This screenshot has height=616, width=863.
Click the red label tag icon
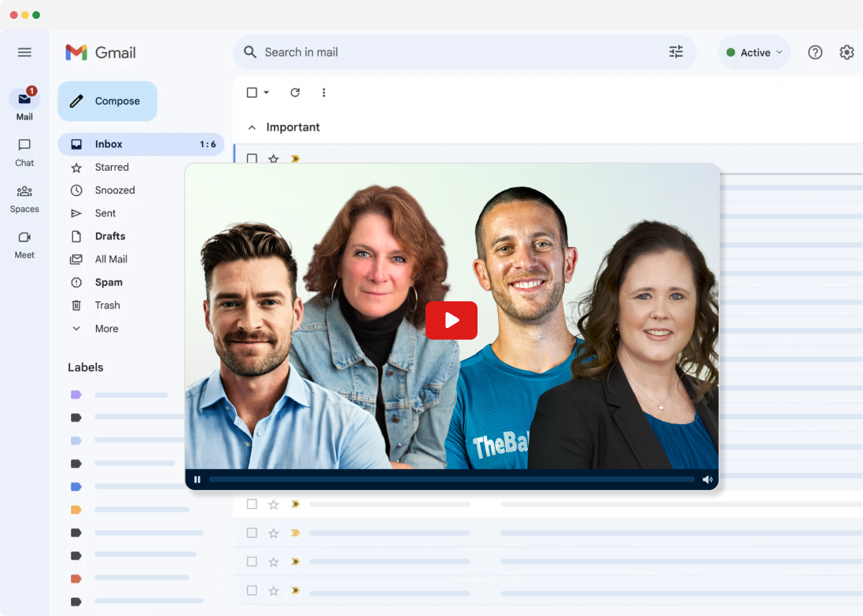76,578
